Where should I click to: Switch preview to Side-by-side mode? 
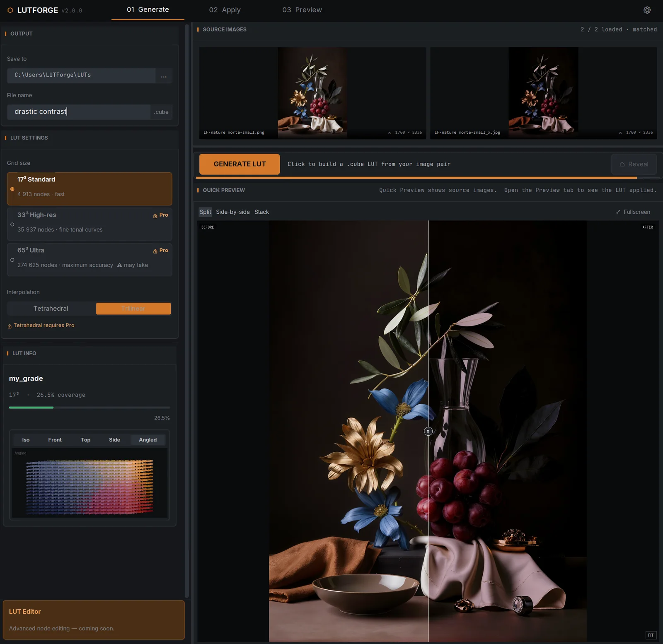point(232,212)
